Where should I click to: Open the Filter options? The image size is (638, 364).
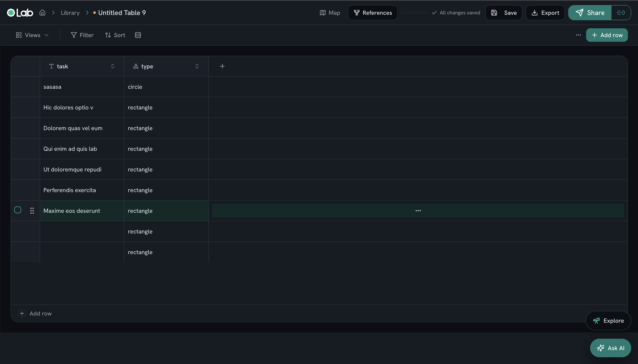[x=82, y=35]
